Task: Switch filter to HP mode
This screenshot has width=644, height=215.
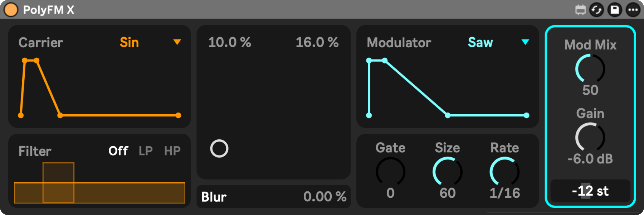Action: point(172,151)
